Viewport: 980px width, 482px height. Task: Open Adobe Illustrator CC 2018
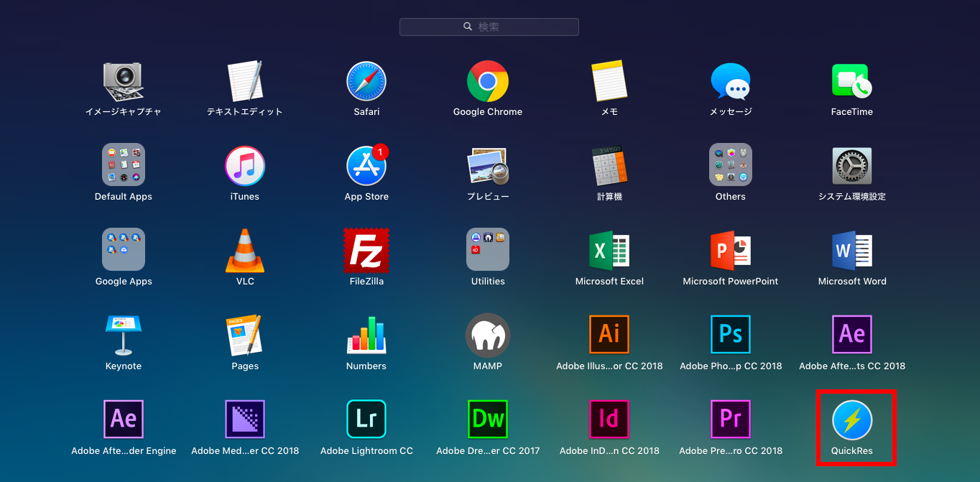coord(609,335)
